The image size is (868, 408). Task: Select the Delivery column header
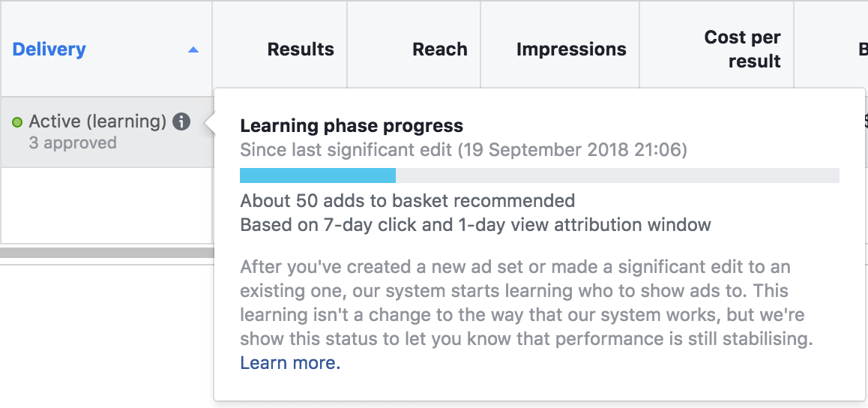49,49
